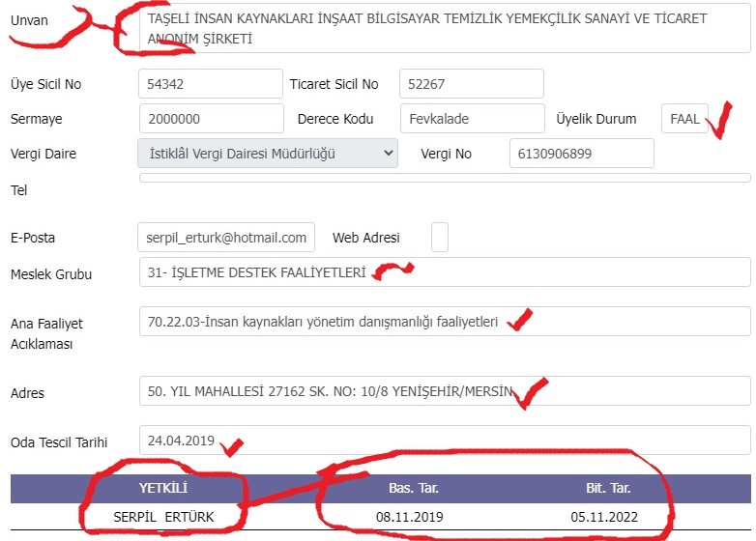Click the E-Posta field with hotmail address
Image resolution: width=756 pixels, height=541 pixels.
click(226, 237)
